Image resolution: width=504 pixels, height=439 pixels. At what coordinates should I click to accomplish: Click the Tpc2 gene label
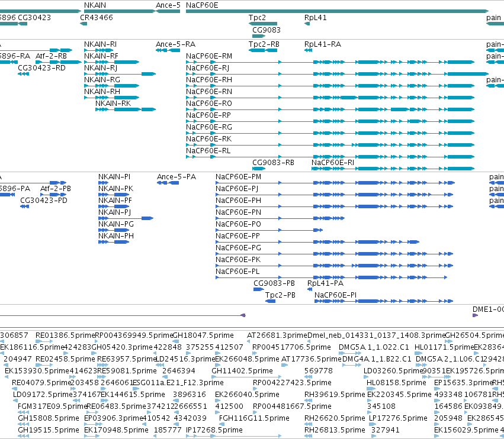point(257,18)
